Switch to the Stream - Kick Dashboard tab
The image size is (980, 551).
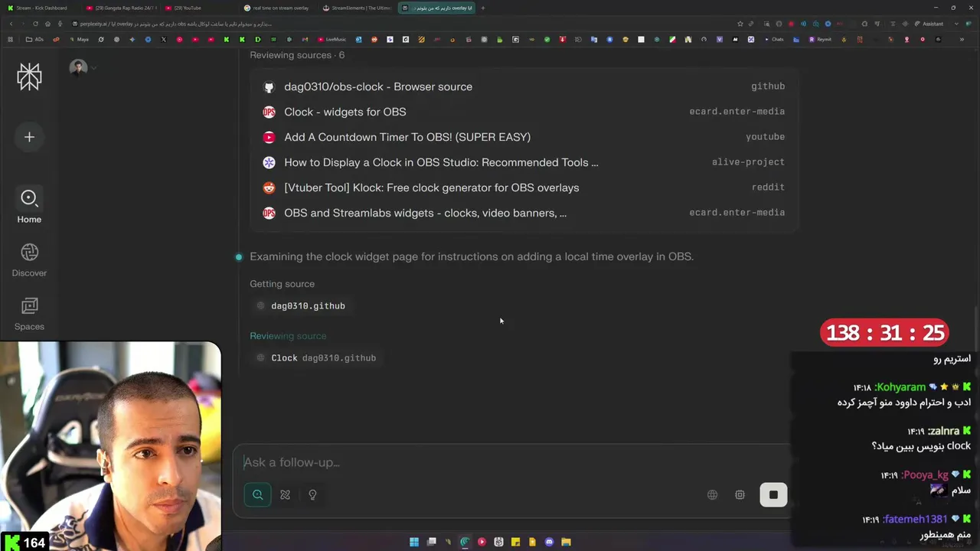click(40, 8)
